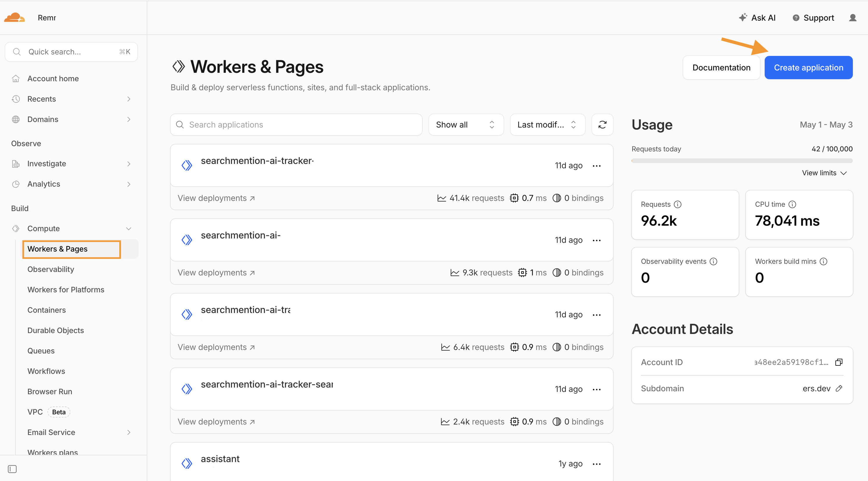Open options menu for searchmention-ai-tracker-sear worker
This screenshot has width=868, height=481.
tap(596, 389)
